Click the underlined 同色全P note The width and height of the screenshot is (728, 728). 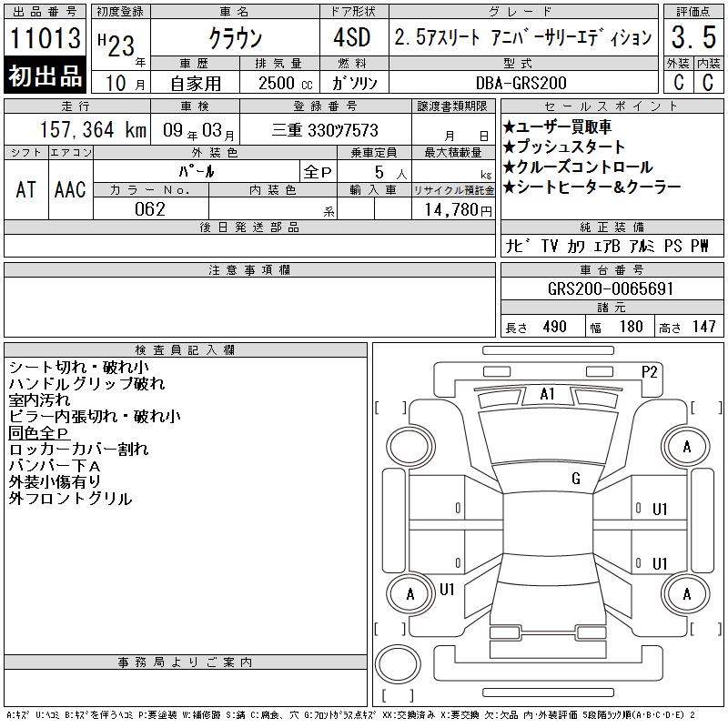(38, 433)
